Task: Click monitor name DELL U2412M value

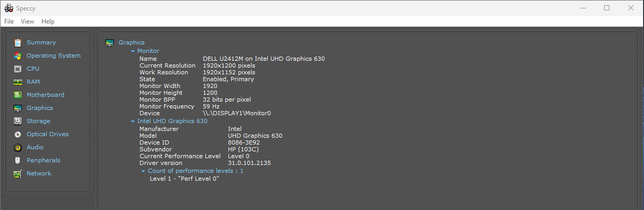Action: point(264,59)
